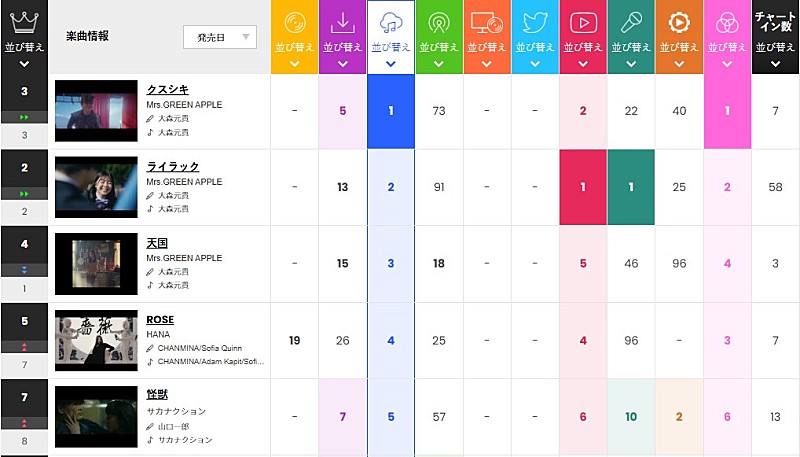Click the download chart icon

[x=343, y=22]
